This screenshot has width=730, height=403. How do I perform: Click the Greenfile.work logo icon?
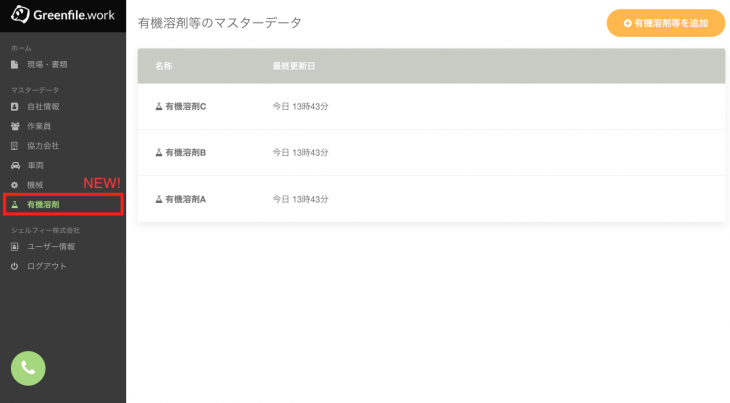point(20,14)
